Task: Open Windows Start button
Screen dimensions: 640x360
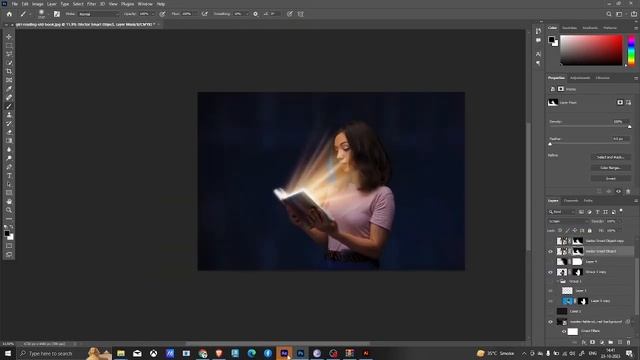Action: [8, 353]
